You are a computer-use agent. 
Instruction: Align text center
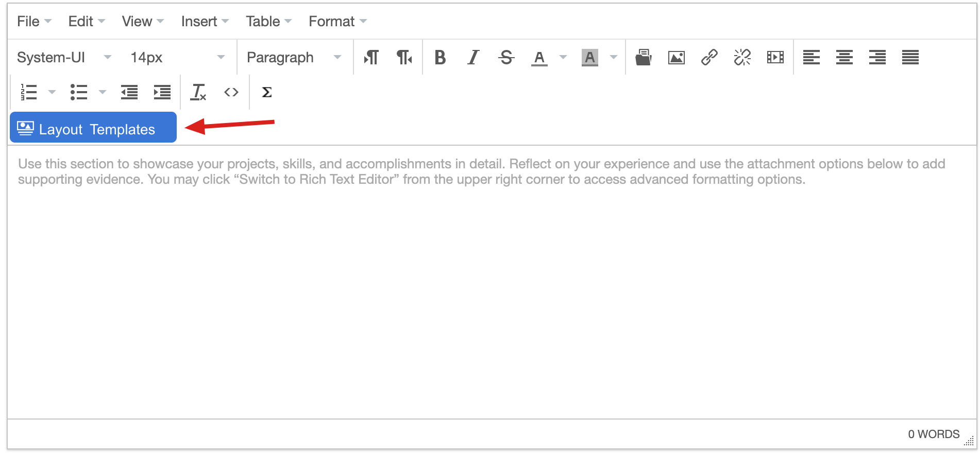pyautogui.click(x=844, y=57)
